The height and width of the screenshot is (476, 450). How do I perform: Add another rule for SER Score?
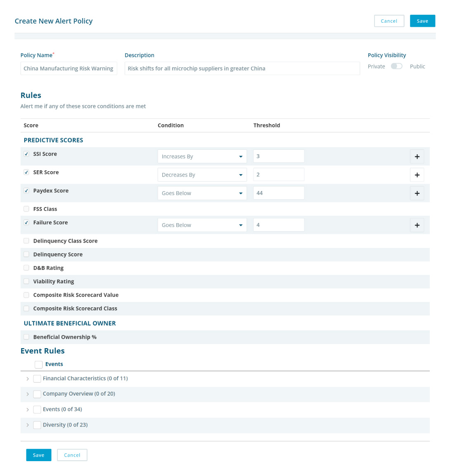[417, 175]
